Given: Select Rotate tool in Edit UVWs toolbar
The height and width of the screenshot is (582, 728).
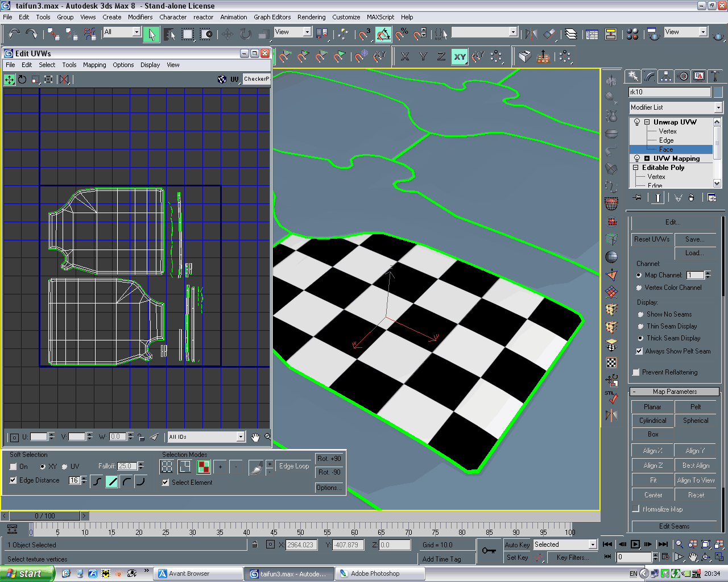Looking at the screenshot, I should [x=22, y=79].
